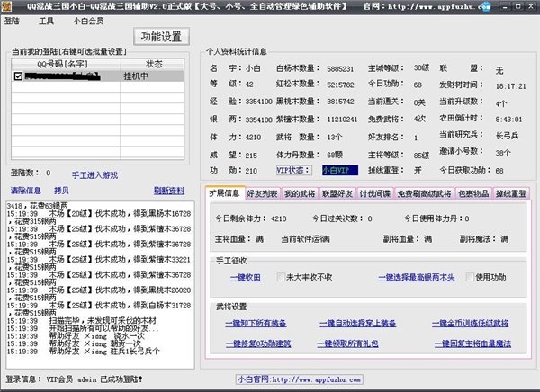Switch to the 讨伐间谍 tab
Screen dimensions: 540x392
[375, 194]
